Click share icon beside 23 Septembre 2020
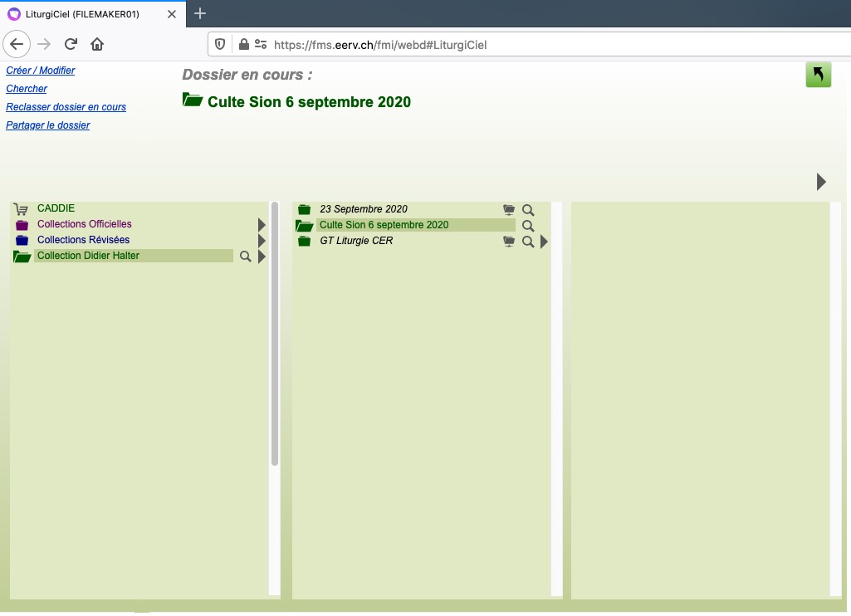Image resolution: width=851 pixels, height=616 pixels. pyautogui.click(x=509, y=211)
